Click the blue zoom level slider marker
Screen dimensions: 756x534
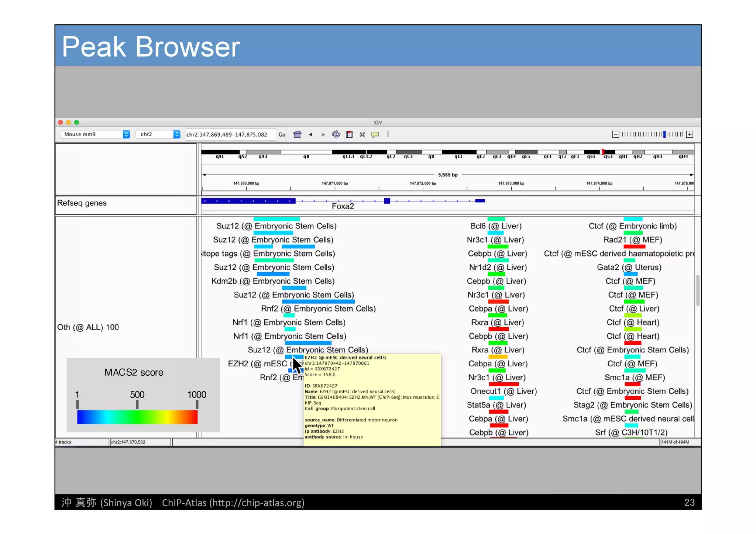click(664, 134)
